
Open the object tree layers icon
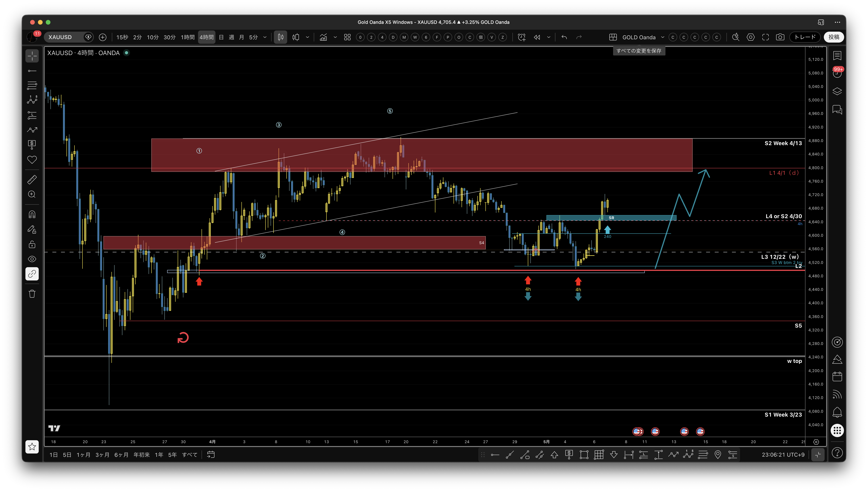coord(837,91)
